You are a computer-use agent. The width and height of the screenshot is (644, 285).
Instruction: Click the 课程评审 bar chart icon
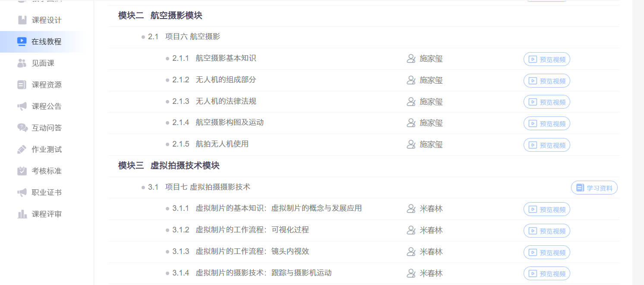click(x=22, y=214)
